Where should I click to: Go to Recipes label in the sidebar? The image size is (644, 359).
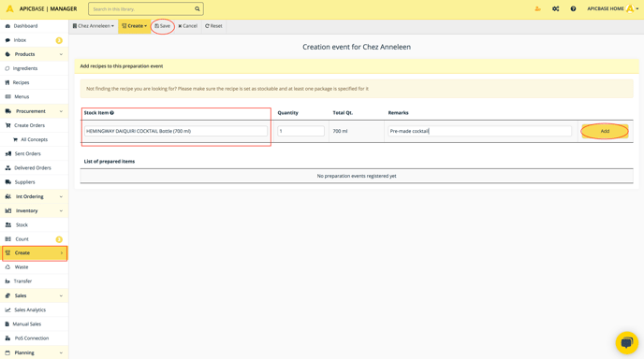click(21, 82)
